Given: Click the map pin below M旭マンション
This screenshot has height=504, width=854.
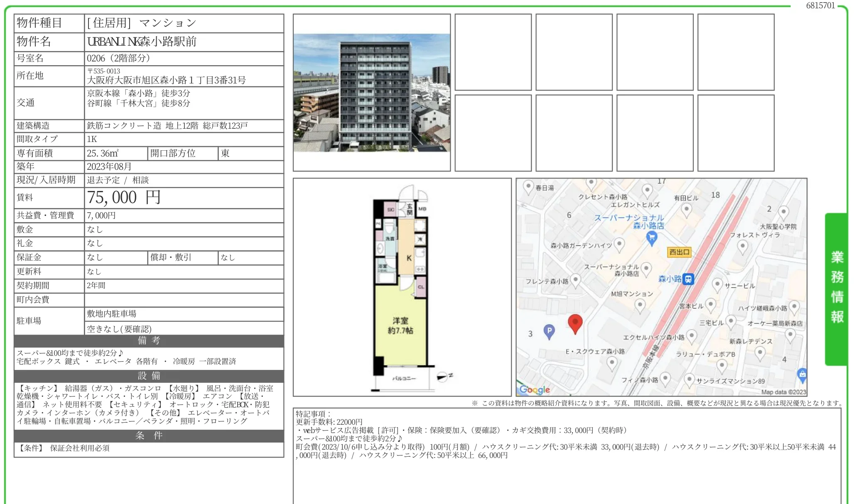Looking at the screenshot, I should 640,306.
